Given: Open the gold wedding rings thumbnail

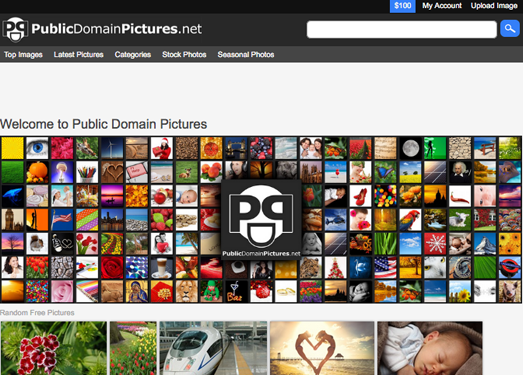Looking at the screenshot, I should 286,292.
